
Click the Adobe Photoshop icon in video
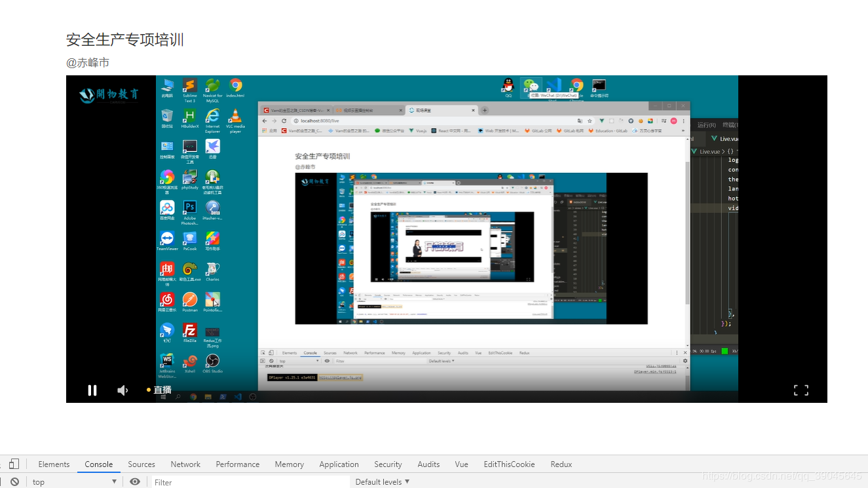189,213
